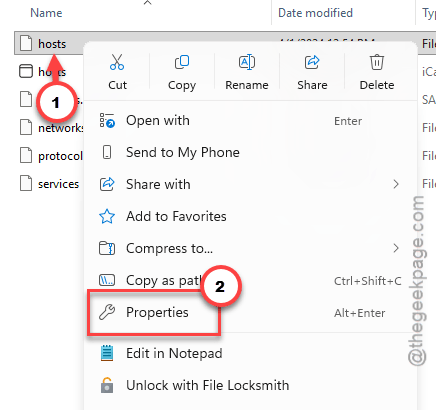Sort files by the Name column header
The width and height of the screenshot is (436, 410).
tap(46, 13)
